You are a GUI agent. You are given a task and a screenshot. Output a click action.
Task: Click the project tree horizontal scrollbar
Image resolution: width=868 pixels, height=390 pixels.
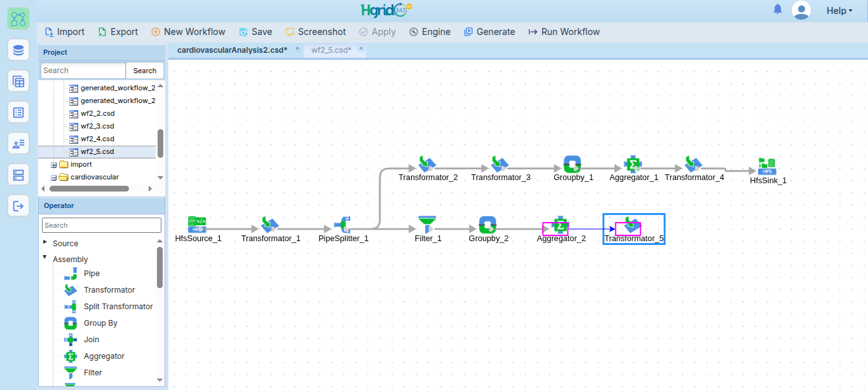click(x=89, y=188)
